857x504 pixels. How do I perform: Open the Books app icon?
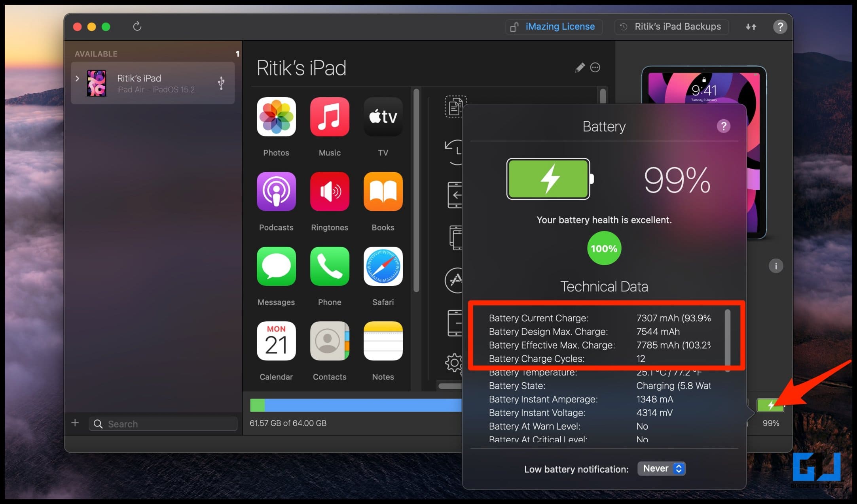coord(383,192)
